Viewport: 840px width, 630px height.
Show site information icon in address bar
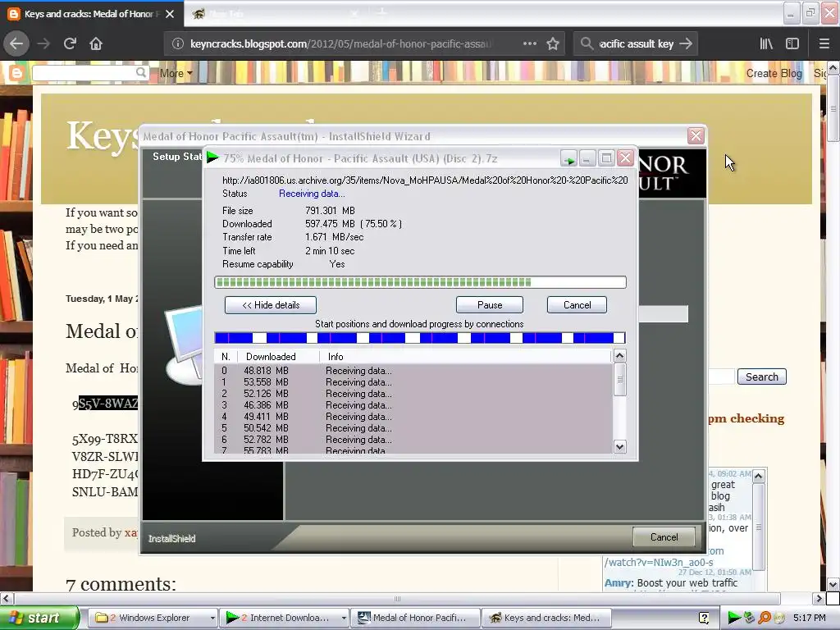178,44
